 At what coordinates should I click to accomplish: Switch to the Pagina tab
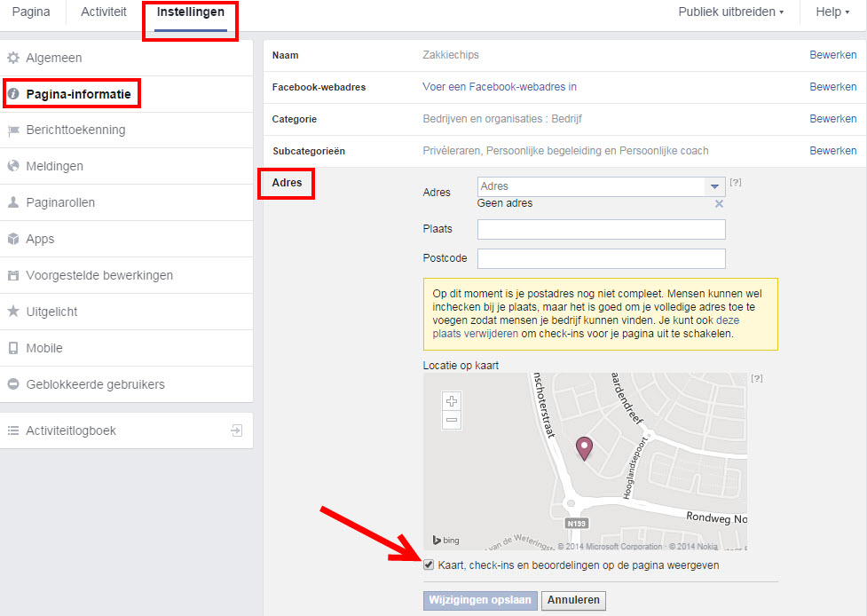pos(31,12)
